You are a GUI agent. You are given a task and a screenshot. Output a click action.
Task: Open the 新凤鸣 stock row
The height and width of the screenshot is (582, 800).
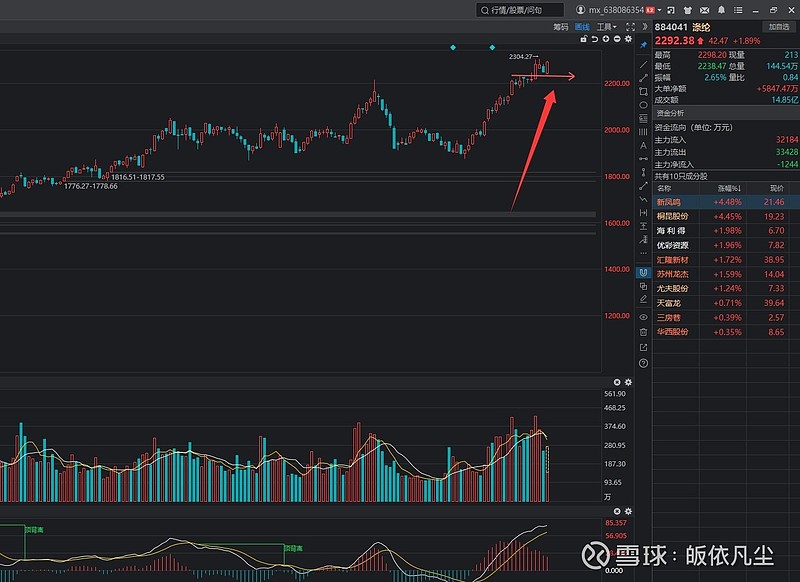tap(673, 201)
